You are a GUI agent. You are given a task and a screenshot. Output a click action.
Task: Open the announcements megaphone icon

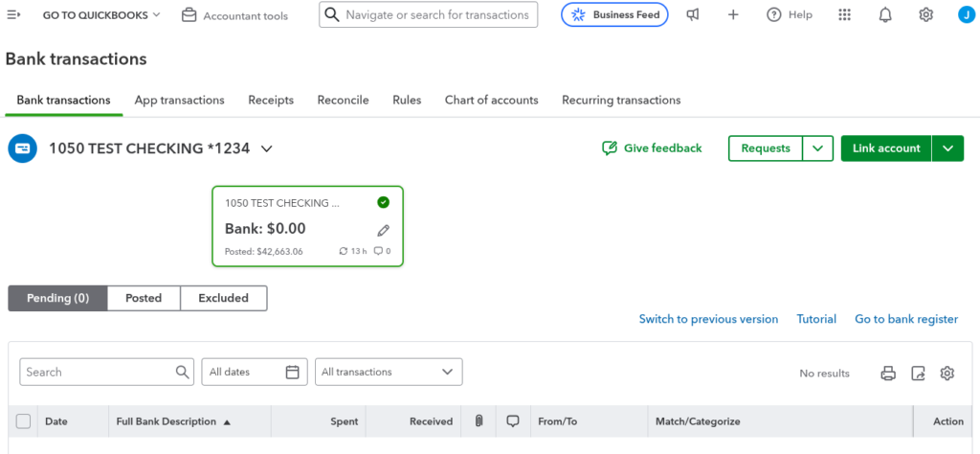[693, 15]
